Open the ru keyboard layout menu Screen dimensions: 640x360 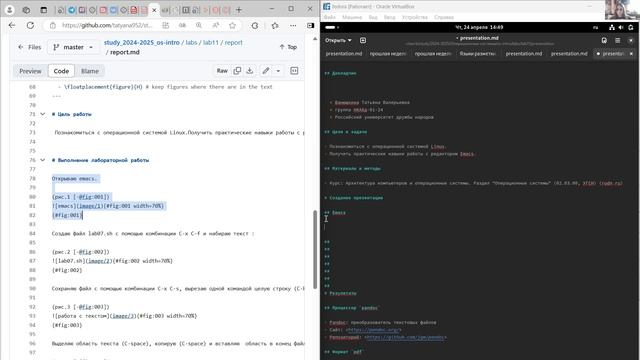pos(596,27)
